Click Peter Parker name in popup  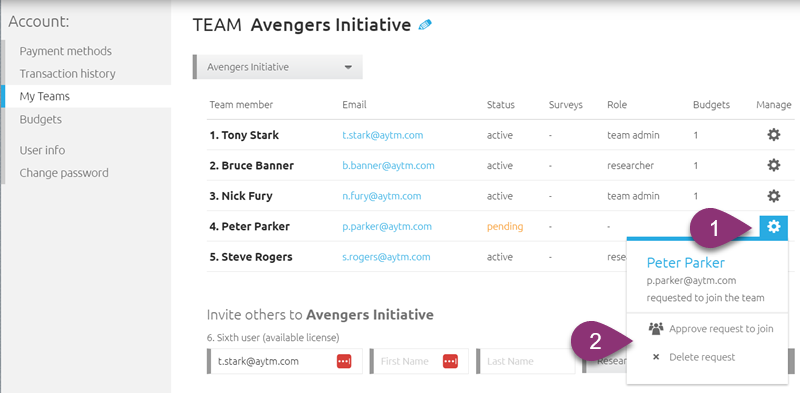click(x=685, y=262)
